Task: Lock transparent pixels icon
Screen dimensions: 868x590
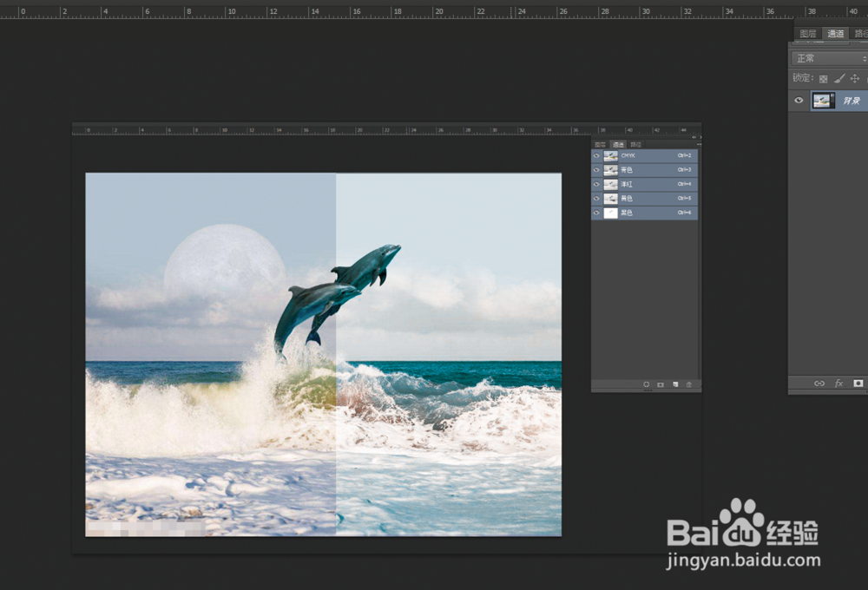Action: [x=823, y=79]
